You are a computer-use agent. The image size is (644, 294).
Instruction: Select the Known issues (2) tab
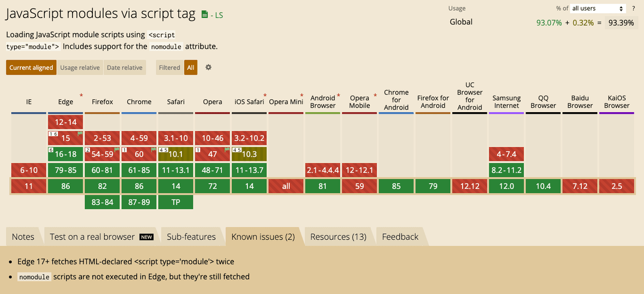[x=263, y=237]
